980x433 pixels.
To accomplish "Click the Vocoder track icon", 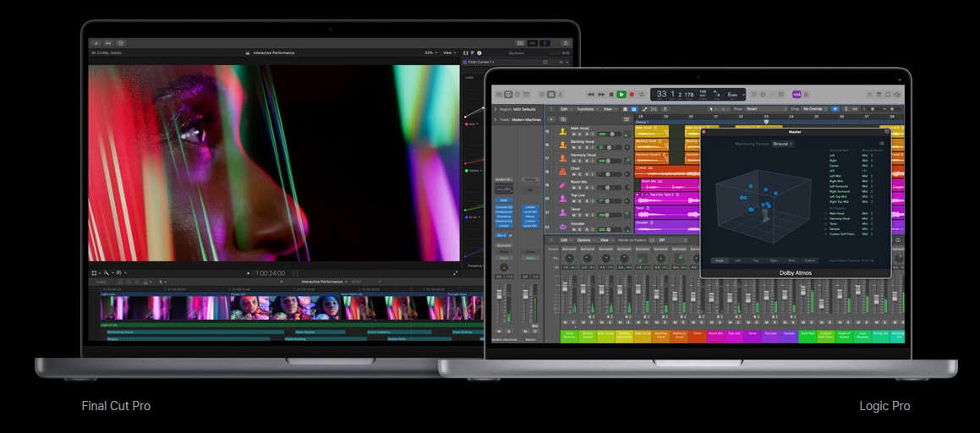I will coord(562,226).
